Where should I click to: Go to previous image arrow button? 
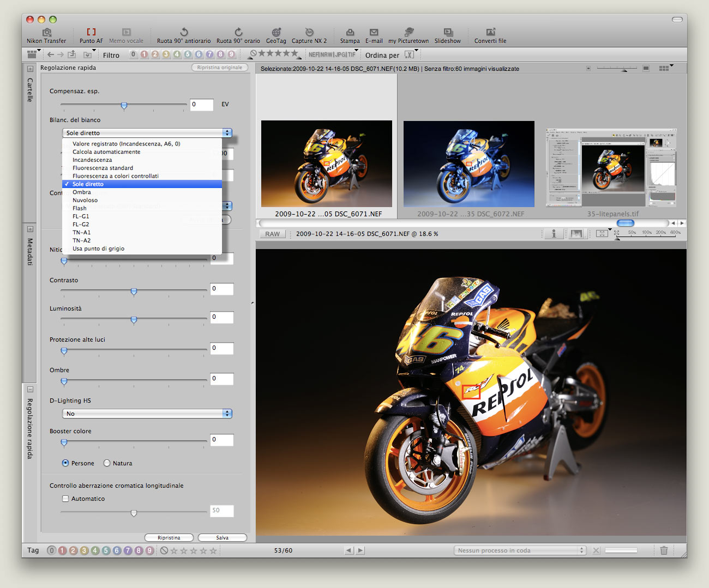tap(349, 550)
